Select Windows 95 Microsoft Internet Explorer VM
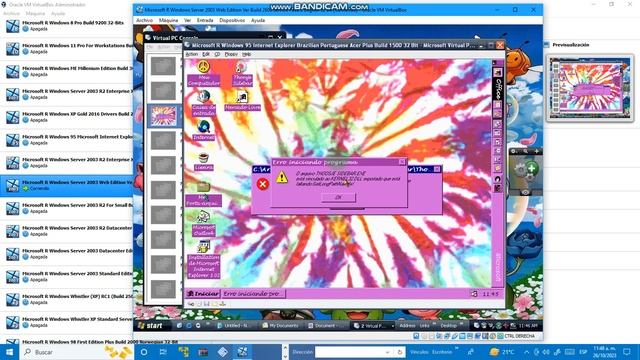Viewport: 640px width, 360px height. (x=67, y=140)
